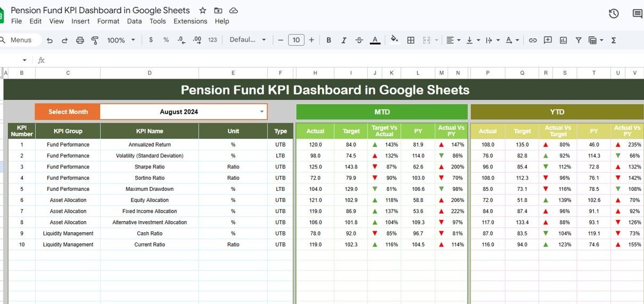
Task: Click the create filter funnel icon
Action: click(578, 40)
